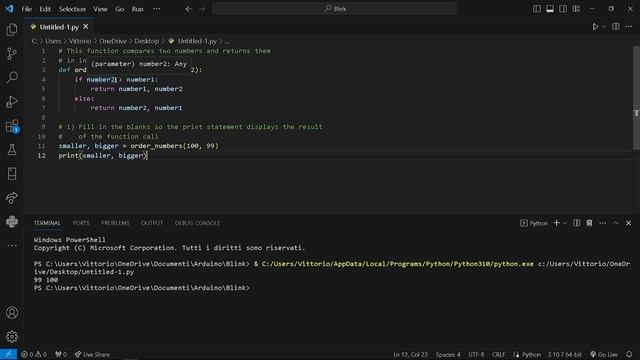Change end of line sequence CRLF

click(498, 354)
